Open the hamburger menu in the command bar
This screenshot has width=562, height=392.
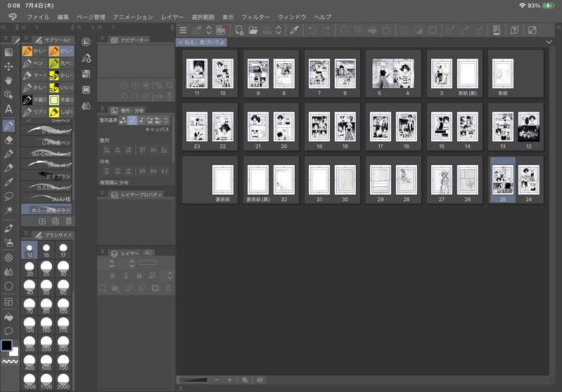pos(183,30)
